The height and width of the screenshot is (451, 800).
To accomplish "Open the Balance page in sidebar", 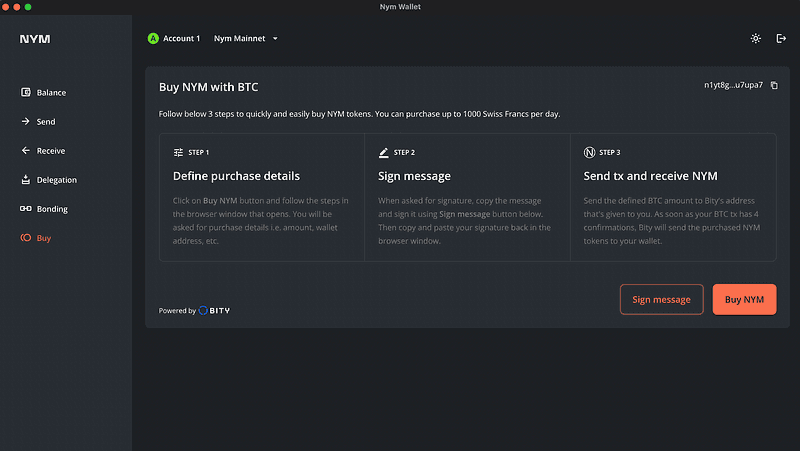I will 43,92.
